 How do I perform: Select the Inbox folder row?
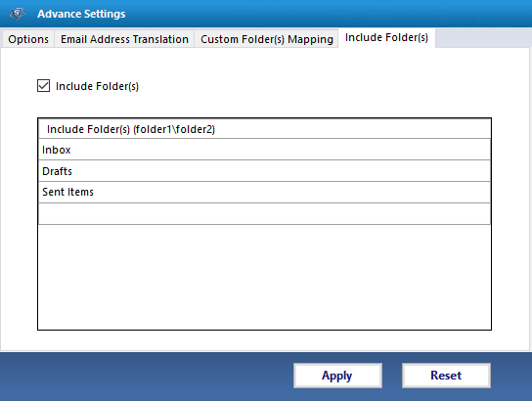264,150
